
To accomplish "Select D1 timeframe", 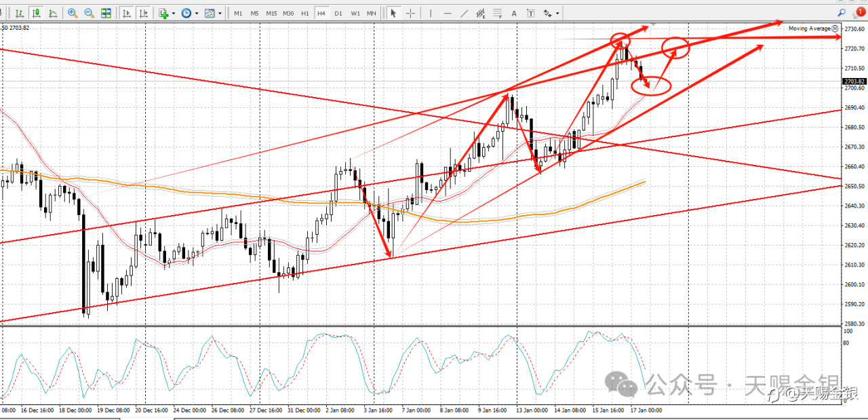I will (x=338, y=13).
